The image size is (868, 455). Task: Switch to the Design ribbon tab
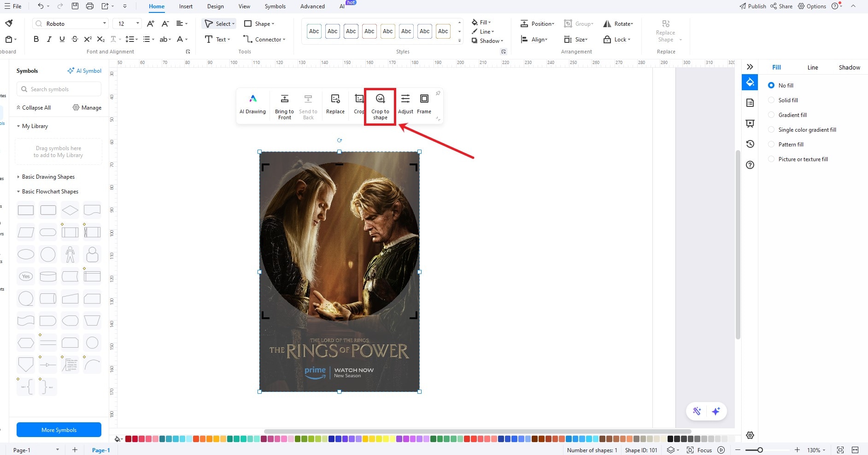[215, 6]
